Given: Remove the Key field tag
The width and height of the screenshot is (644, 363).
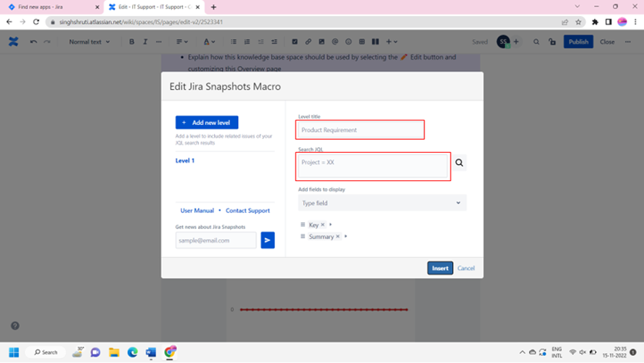Looking at the screenshot, I should 323,225.
